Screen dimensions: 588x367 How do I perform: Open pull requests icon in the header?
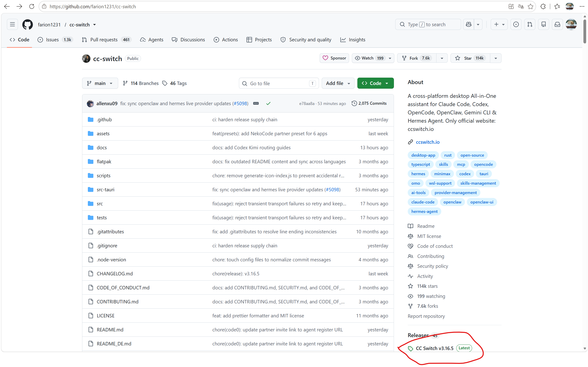[530, 25]
